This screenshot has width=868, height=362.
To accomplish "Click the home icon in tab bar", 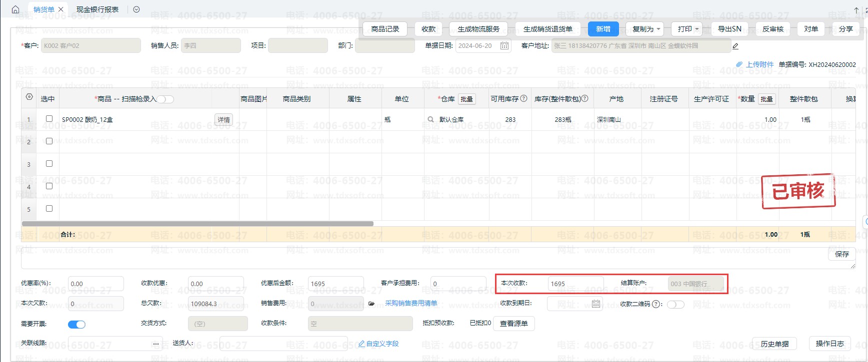I will 15,9.
